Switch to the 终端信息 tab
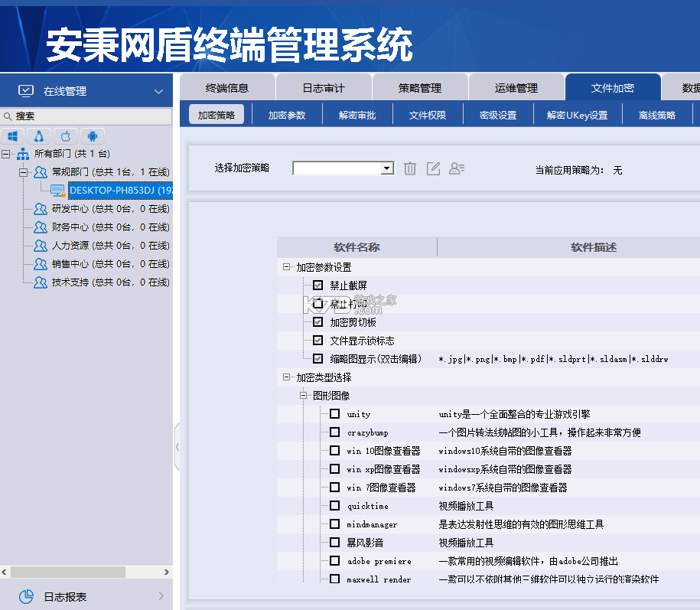The height and width of the screenshot is (610, 700). point(227,88)
